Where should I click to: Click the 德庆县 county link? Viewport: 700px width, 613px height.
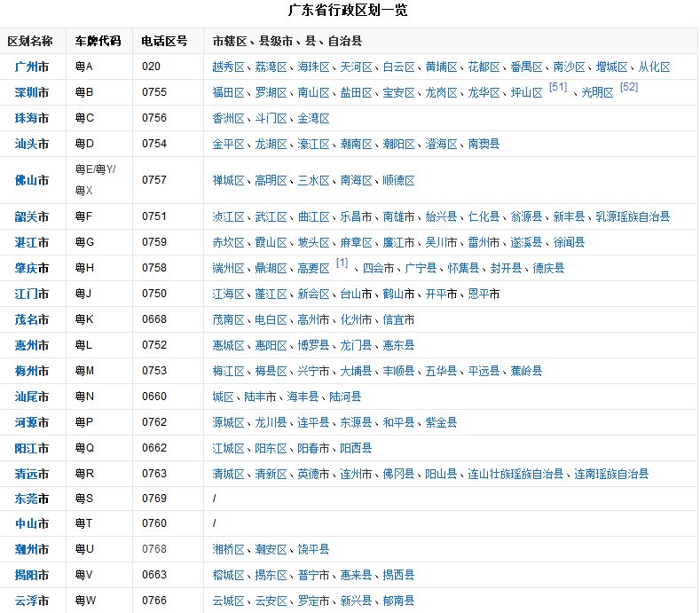(x=548, y=268)
